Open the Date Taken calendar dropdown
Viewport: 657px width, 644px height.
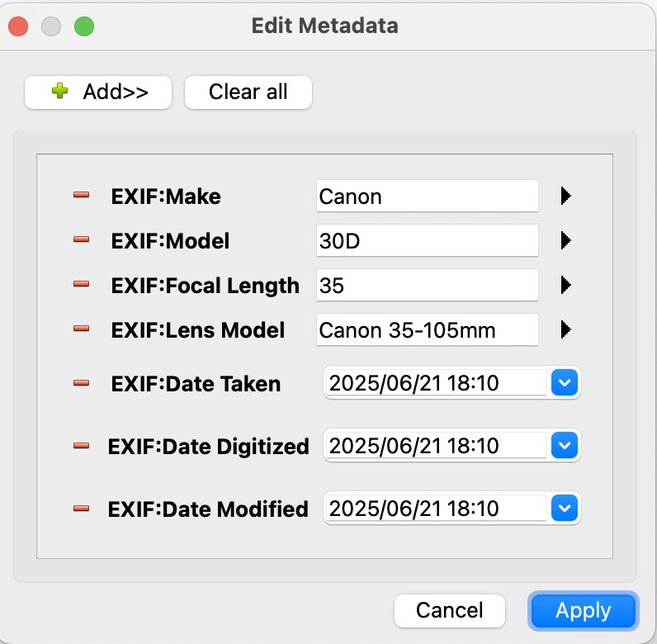[x=565, y=382]
